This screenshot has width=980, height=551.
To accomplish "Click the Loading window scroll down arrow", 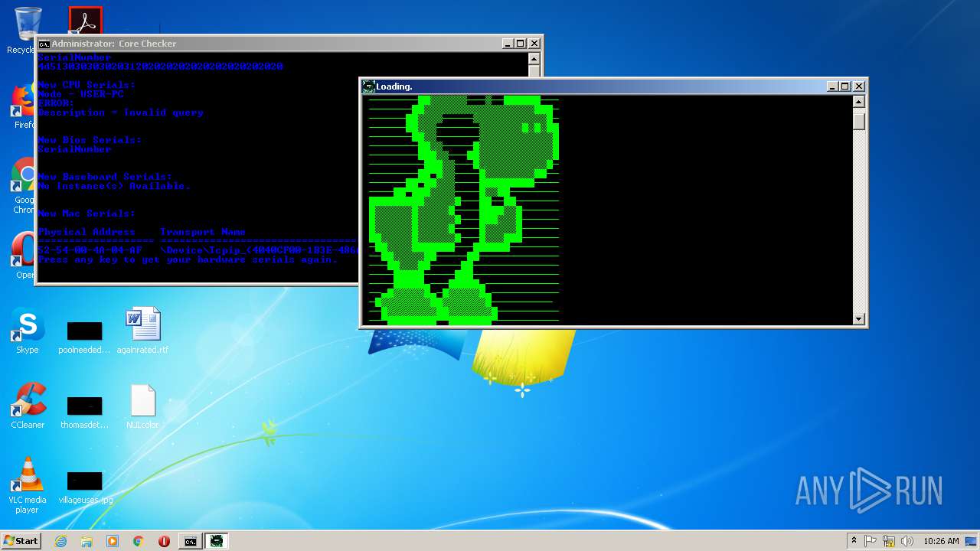I will pos(859,319).
